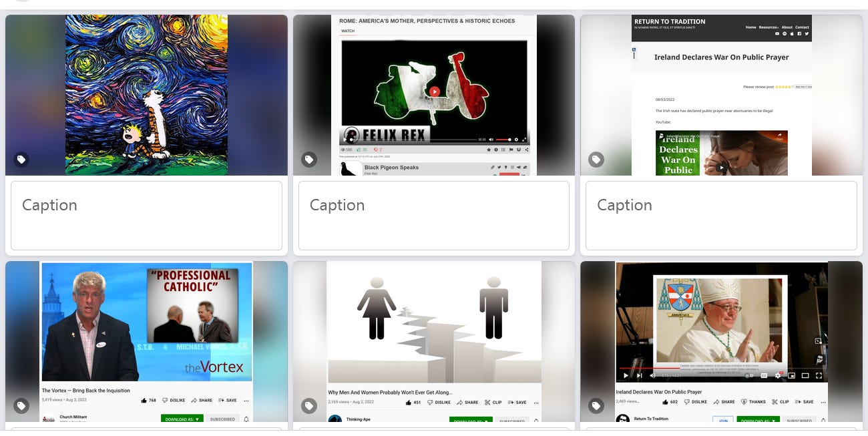Focus the Caption field under the Felix Rex image
868x436 pixels.
tap(434, 216)
